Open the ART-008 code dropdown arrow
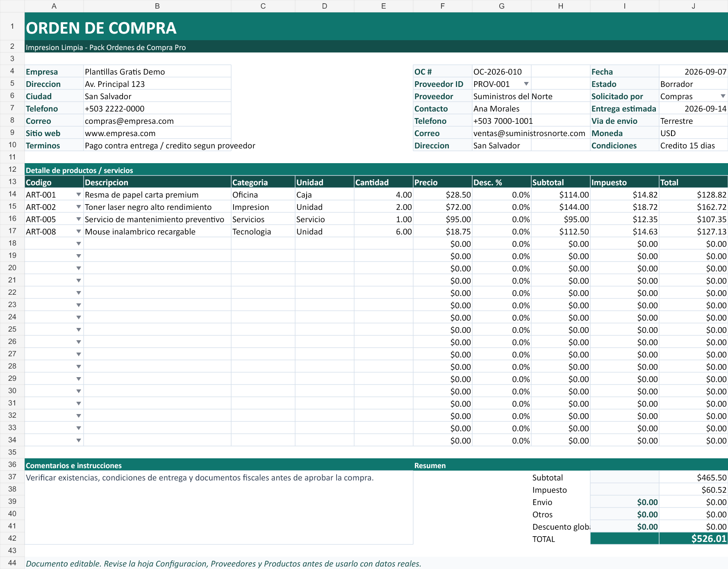Viewport: 728px width, 569px height. pyautogui.click(x=78, y=232)
